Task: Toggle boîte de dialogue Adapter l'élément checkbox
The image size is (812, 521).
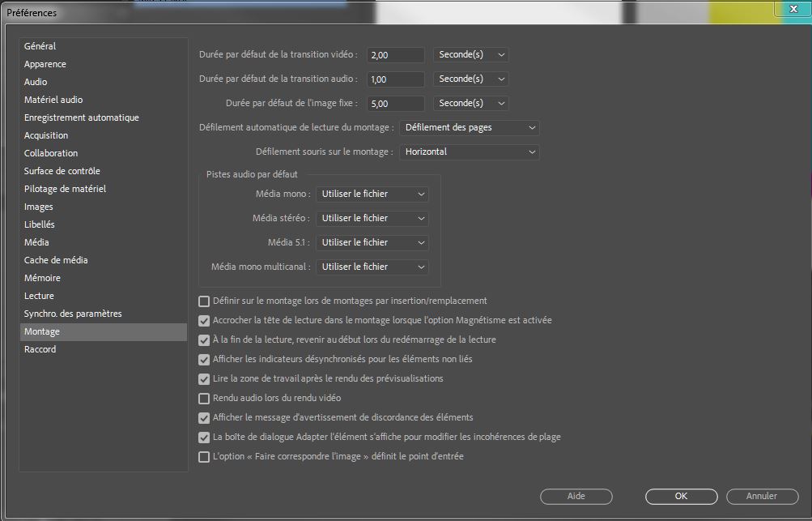Action: click(204, 438)
